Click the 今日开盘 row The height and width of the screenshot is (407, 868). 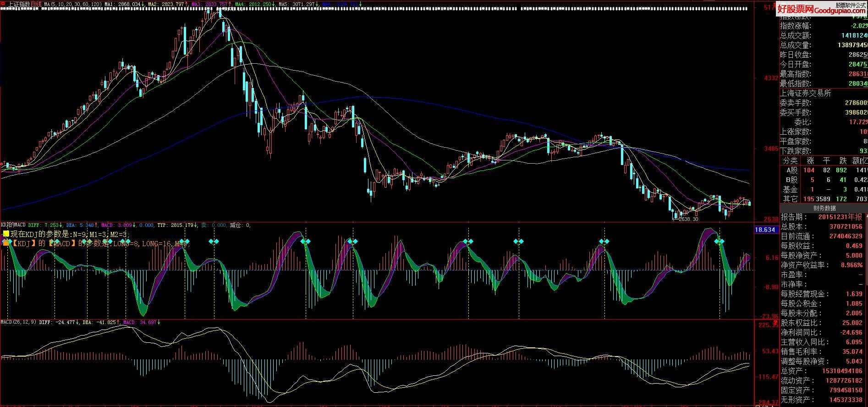tap(824, 65)
